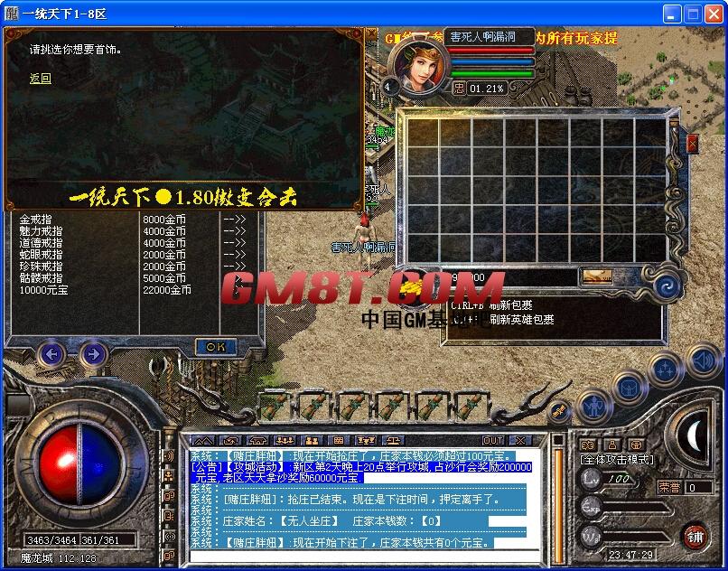Viewport: 728px width, 571px height.
Task: Click the first side icon left of chat
Action: point(169,456)
